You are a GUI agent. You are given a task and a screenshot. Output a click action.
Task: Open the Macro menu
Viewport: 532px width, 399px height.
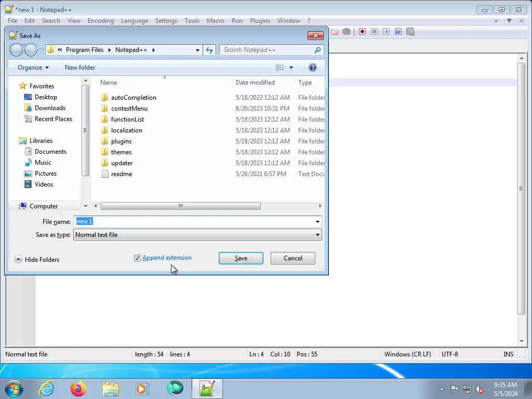point(216,21)
